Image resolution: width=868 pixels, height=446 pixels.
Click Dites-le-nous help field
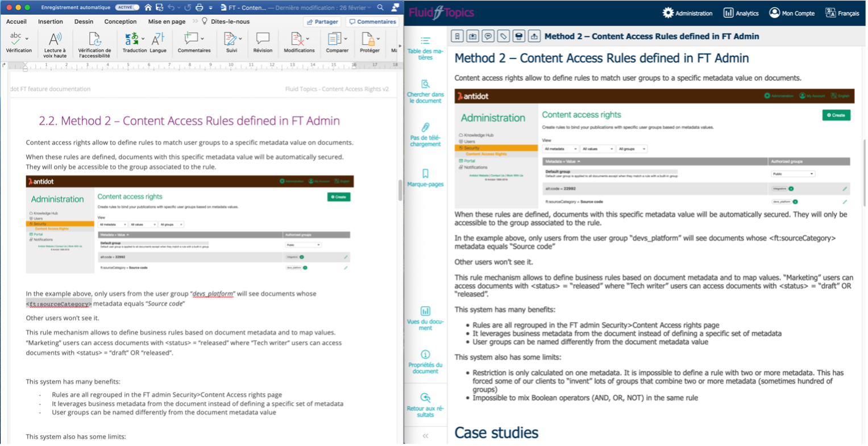(x=226, y=22)
